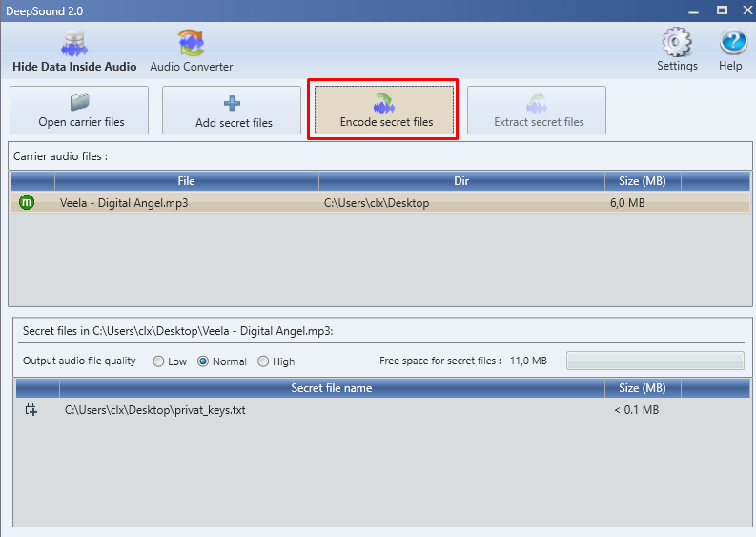Click the 6,0 MB size cell
The height and width of the screenshot is (537, 756).
click(627, 203)
